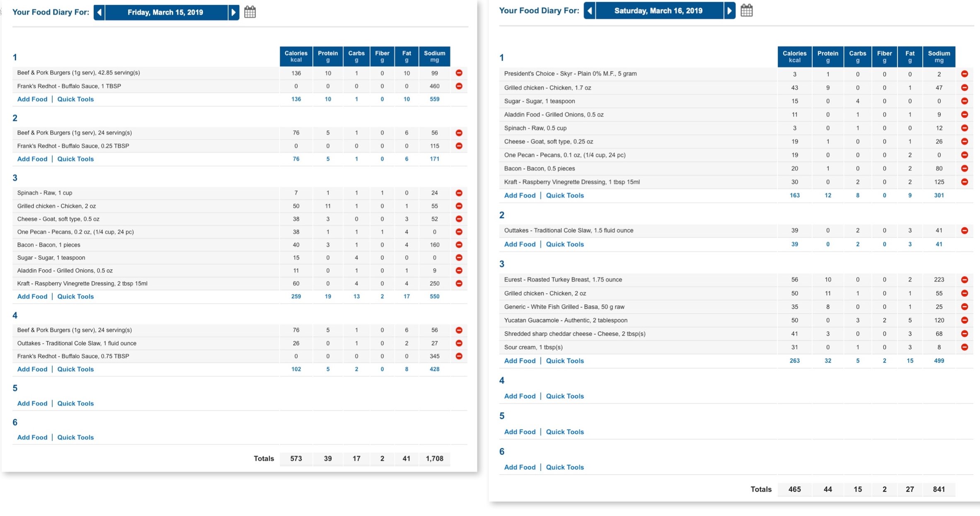The height and width of the screenshot is (516, 980).
Task: Delete Saturday's Outtakes Cole Slaw entry
Action: (964, 230)
